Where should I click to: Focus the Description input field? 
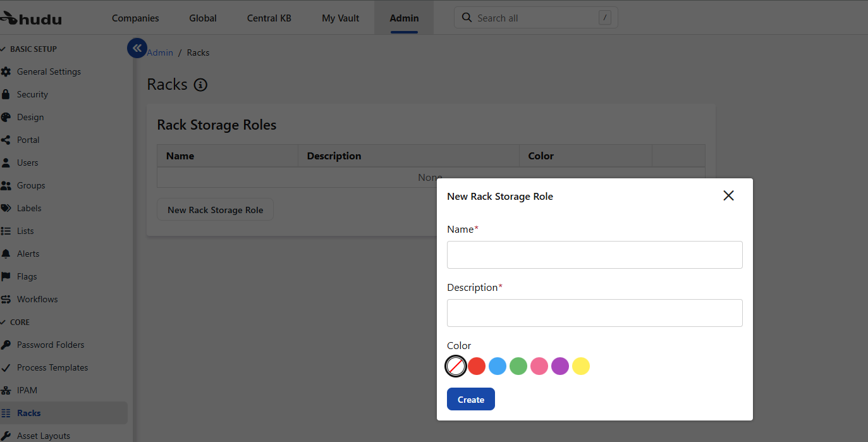(x=595, y=313)
